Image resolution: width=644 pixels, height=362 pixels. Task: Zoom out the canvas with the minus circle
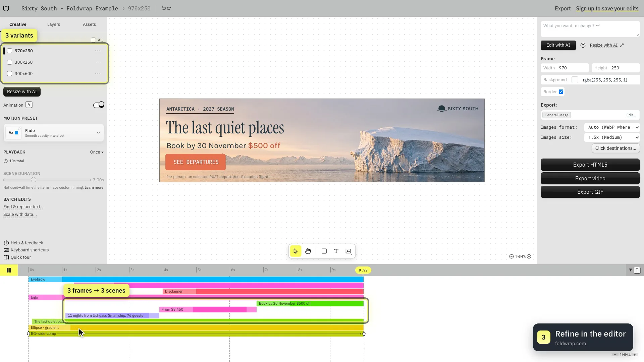click(512, 256)
